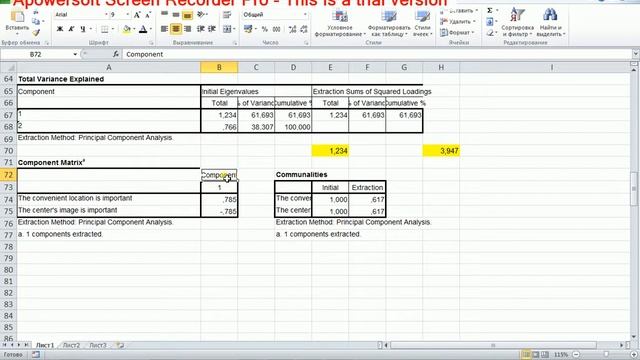The image size is (640, 360).
Task: Click the Copy icon in the clipboard group
Action: click(36, 22)
